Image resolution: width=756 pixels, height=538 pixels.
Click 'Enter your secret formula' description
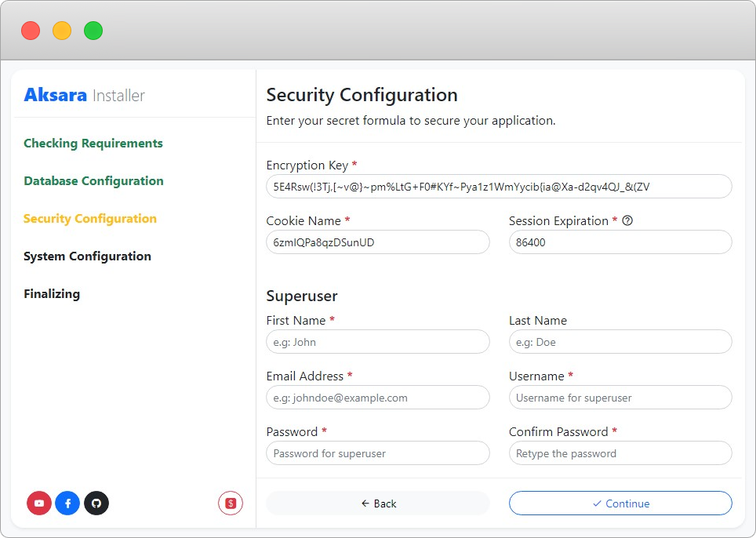411,121
